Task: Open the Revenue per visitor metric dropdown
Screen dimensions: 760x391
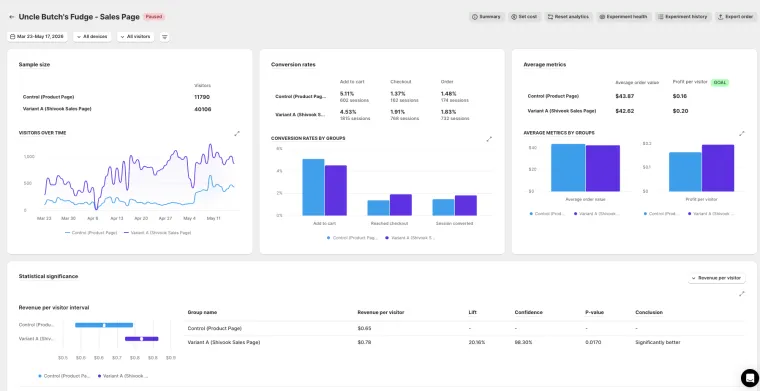Action: tap(716, 278)
